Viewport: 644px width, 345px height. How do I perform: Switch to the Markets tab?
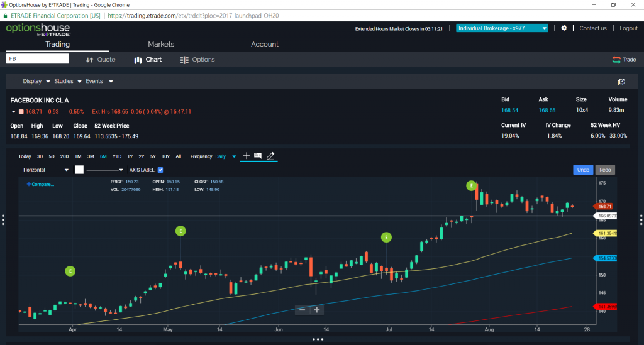(161, 44)
